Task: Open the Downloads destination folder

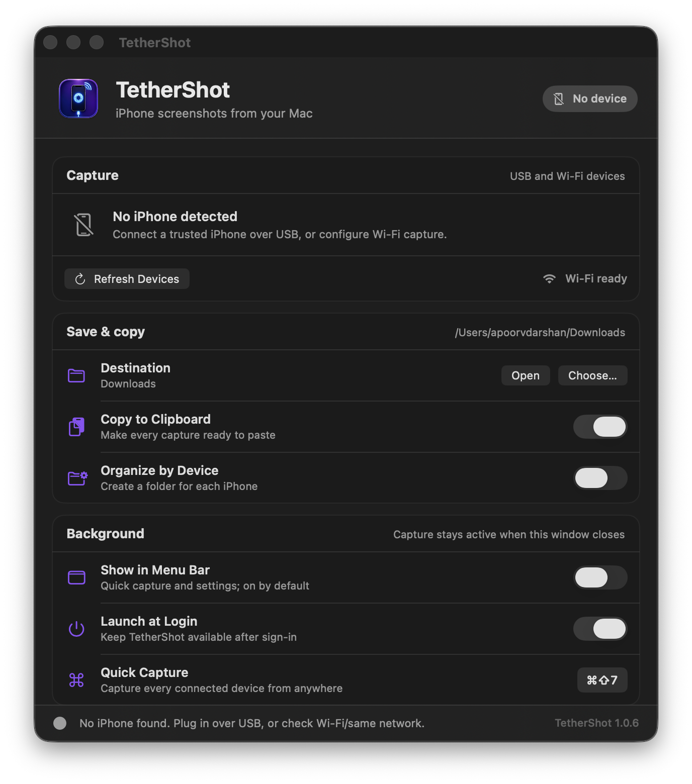Action: click(x=526, y=375)
